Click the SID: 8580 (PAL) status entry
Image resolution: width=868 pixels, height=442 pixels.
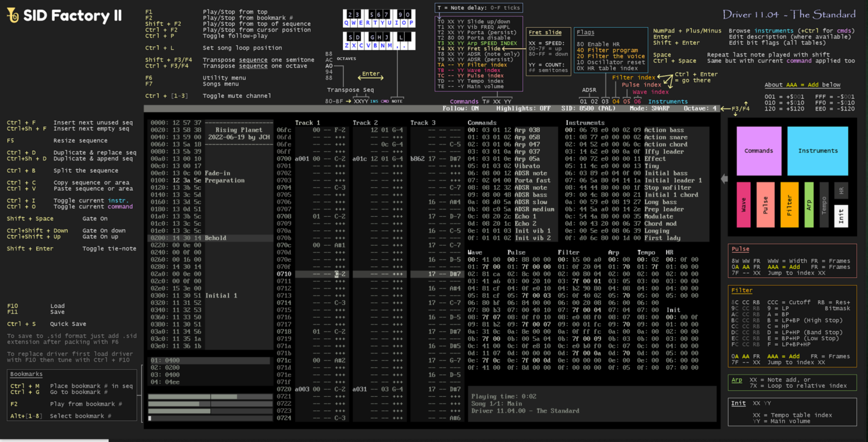coord(588,108)
